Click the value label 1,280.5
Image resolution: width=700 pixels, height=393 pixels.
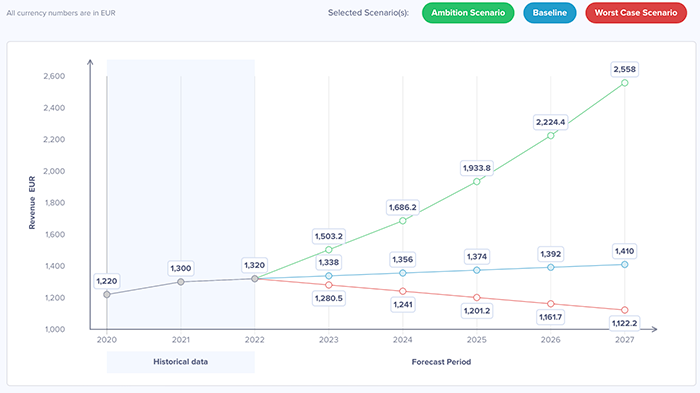[x=329, y=298]
